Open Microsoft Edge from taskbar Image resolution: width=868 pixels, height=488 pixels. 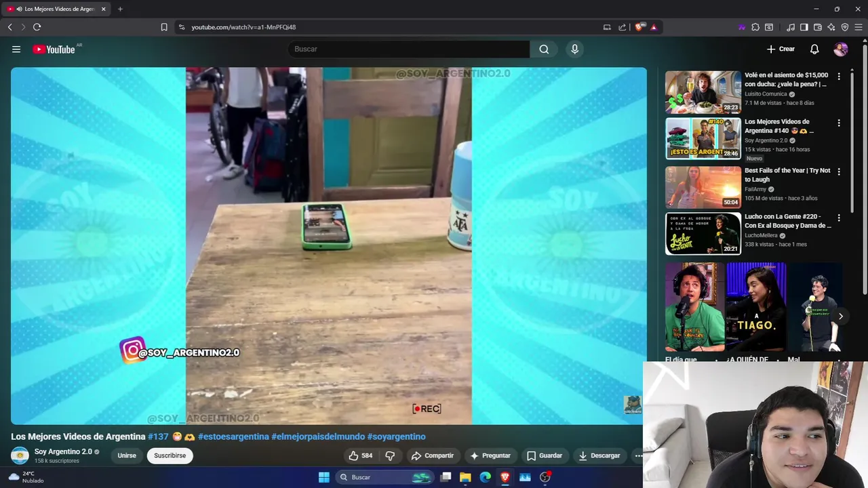pyautogui.click(x=485, y=477)
